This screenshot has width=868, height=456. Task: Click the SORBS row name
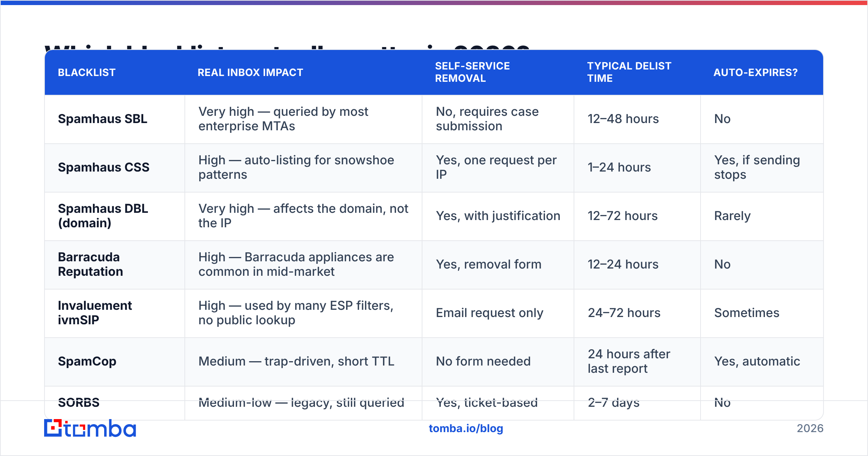pyautogui.click(x=78, y=402)
